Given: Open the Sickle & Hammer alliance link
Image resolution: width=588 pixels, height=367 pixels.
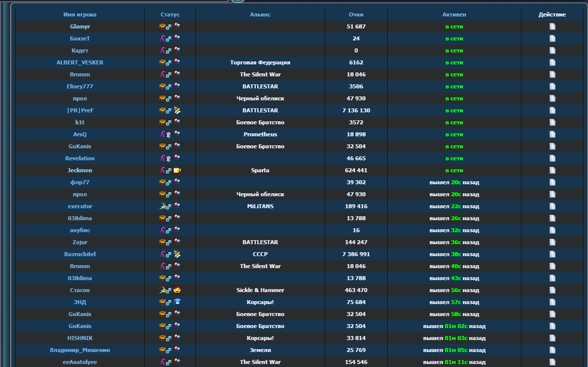Looking at the screenshot, I should point(260,290).
